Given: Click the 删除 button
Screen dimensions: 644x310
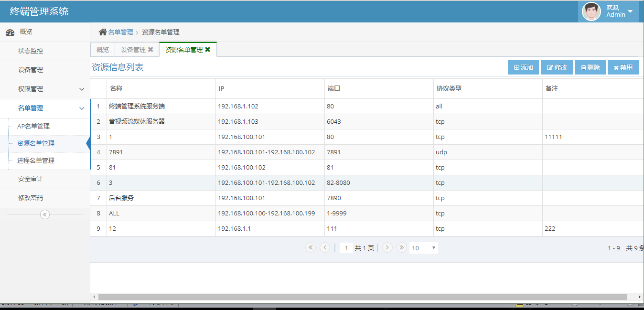Looking at the screenshot, I should point(590,68).
